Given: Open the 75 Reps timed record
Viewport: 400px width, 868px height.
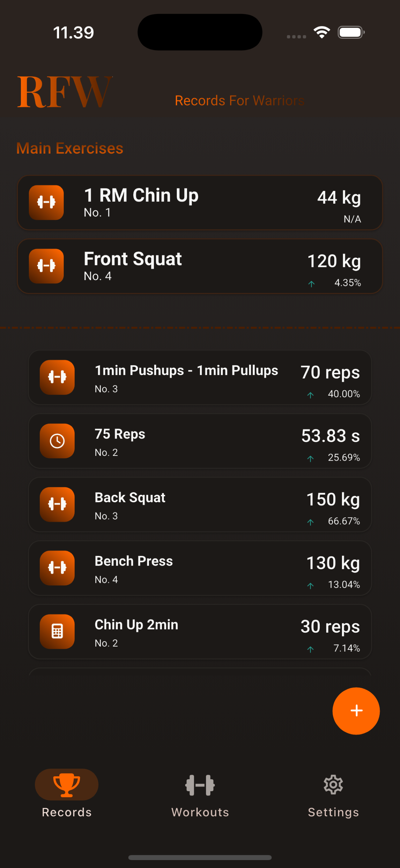Looking at the screenshot, I should [200, 441].
